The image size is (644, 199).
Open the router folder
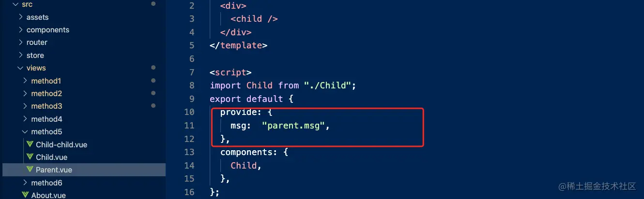37,43
